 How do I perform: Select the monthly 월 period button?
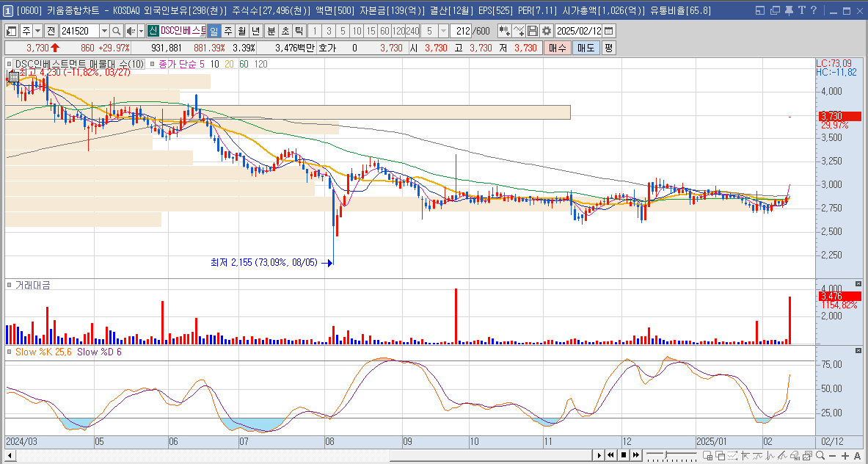point(242,31)
